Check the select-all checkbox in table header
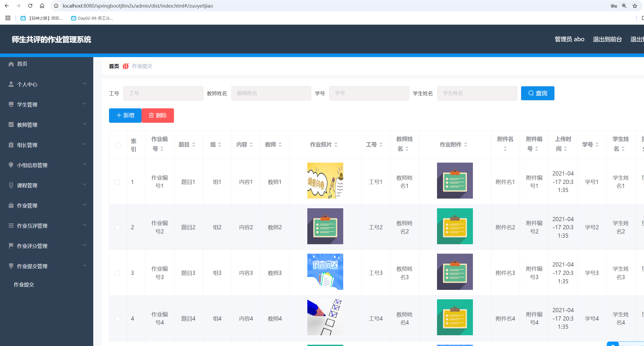Image resolution: width=644 pixels, height=346 pixels. click(118, 145)
